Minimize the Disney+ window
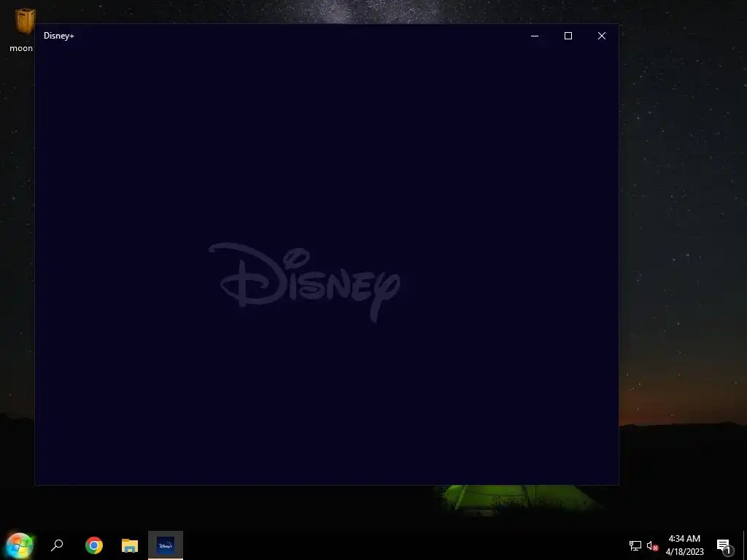 point(535,36)
